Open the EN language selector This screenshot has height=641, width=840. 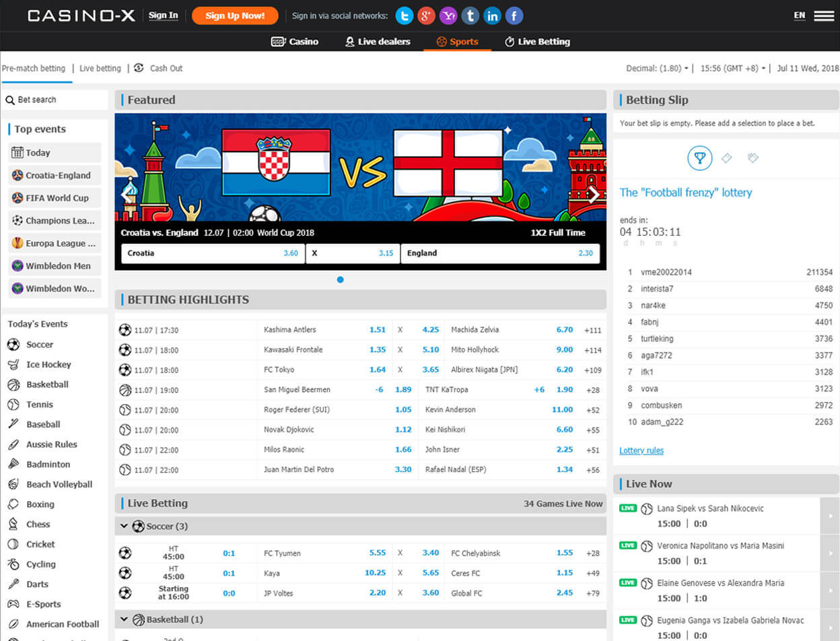[800, 15]
